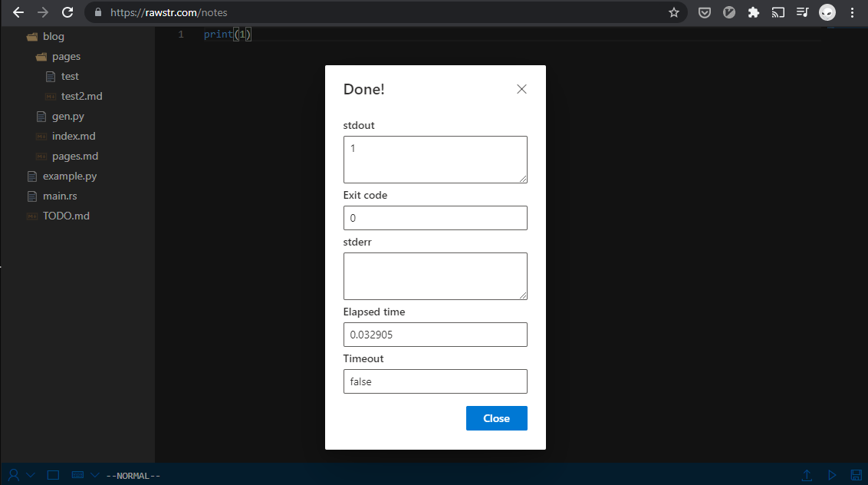Click the user account icon in status bar
This screenshot has height=485, width=868.
[x=14, y=475]
